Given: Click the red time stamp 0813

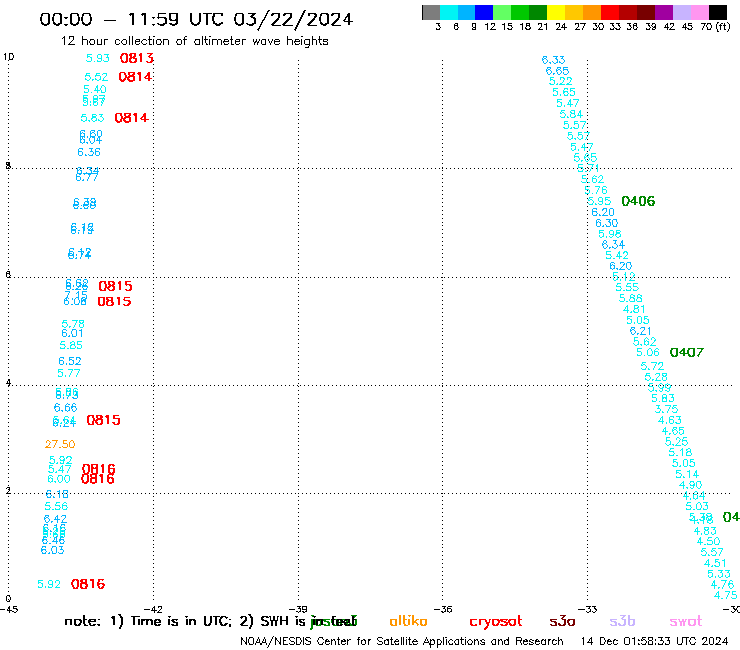Looking at the screenshot, I should click(x=137, y=58).
